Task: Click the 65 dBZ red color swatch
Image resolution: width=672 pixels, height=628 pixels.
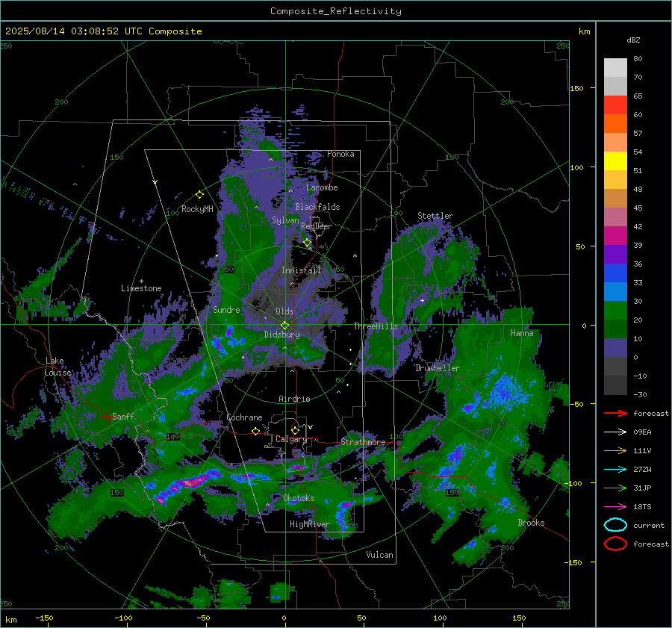Action: (x=615, y=105)
